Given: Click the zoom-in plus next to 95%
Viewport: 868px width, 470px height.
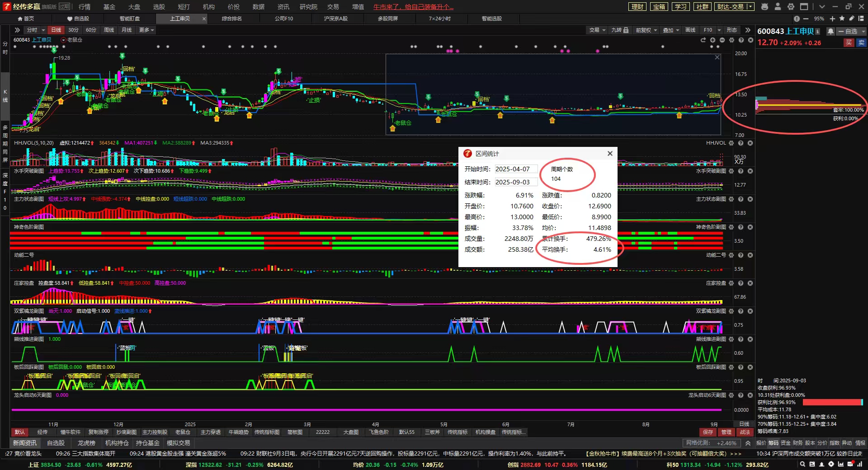Looking at the screenshot, I should (x=832, y=19).
